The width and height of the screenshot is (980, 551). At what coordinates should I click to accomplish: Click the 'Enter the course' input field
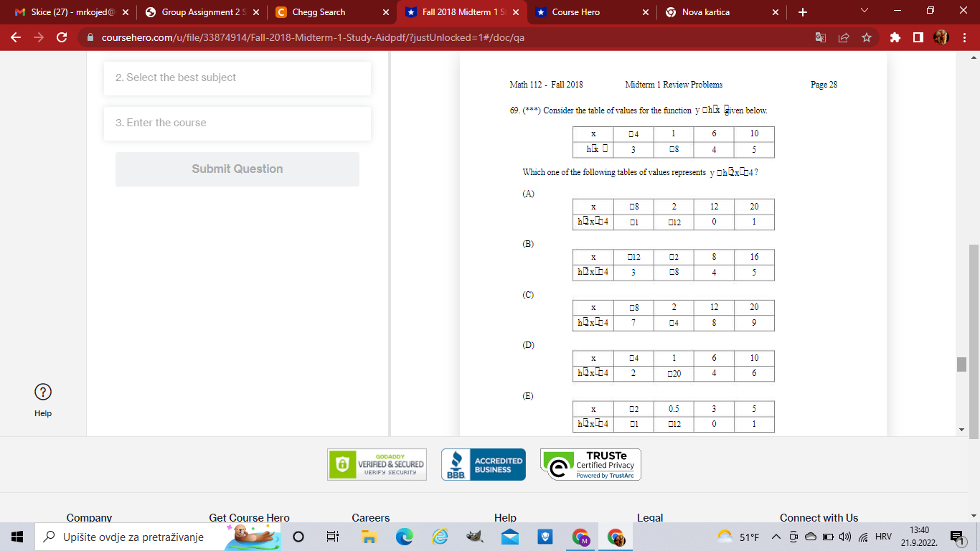pyautogui.click(x=237, y=123)
